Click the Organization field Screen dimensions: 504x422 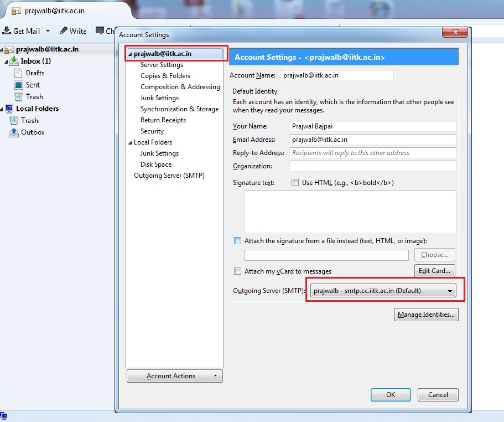click(x=372, y=166)
